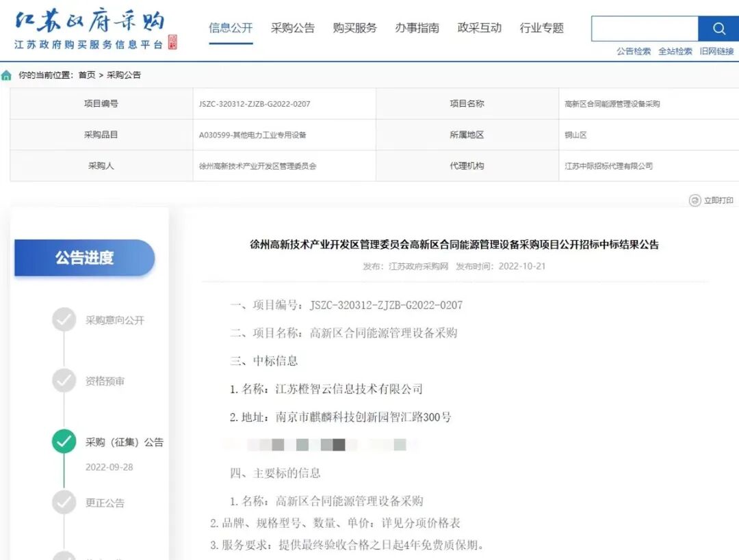
Task: Click the green check on 采购（征集）公告 step
Action: click(x=64, y=442)
